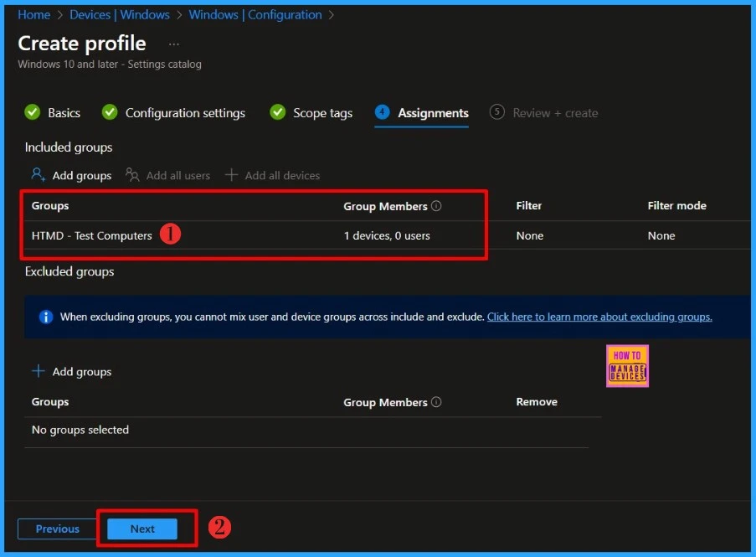Choose Add all users
Viewport: 756px width, 557px height.
tap(167, 175)
